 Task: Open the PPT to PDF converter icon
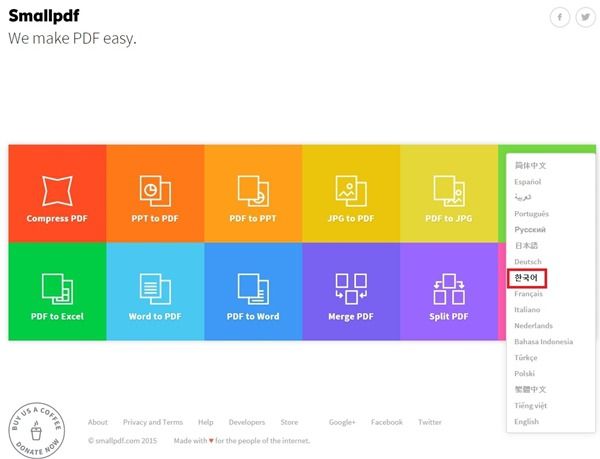coord(155,190)
